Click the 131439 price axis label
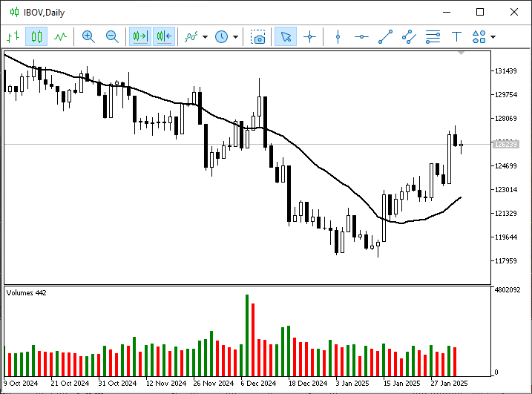 click(505, 71)
